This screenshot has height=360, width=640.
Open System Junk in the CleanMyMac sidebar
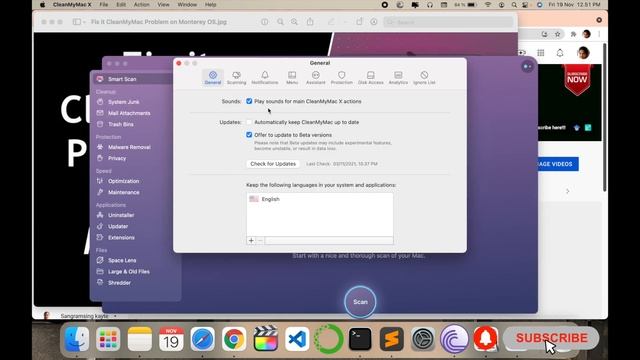pyautogui.click(x=123, y=102)
